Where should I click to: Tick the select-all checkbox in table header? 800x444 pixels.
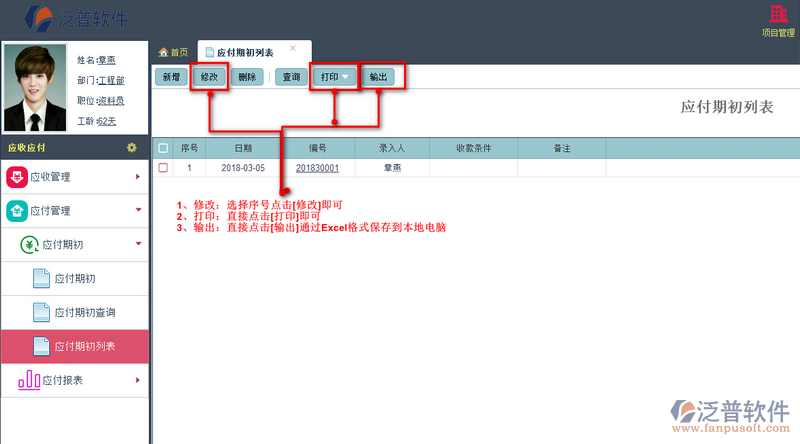click(x=164, y=148)
